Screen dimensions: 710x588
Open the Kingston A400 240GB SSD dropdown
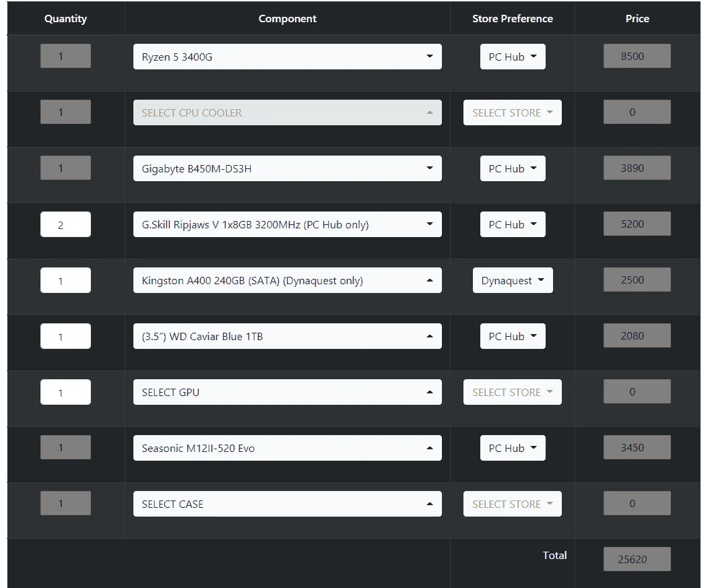tap(287, 280)
